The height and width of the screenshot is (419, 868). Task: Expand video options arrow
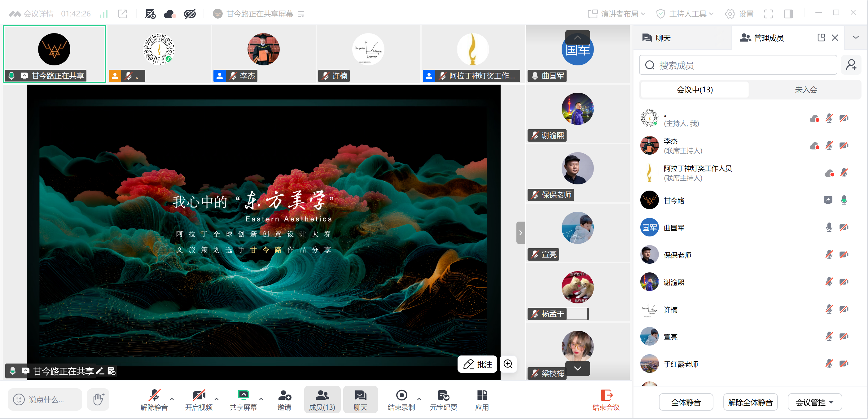coord(217,399)
